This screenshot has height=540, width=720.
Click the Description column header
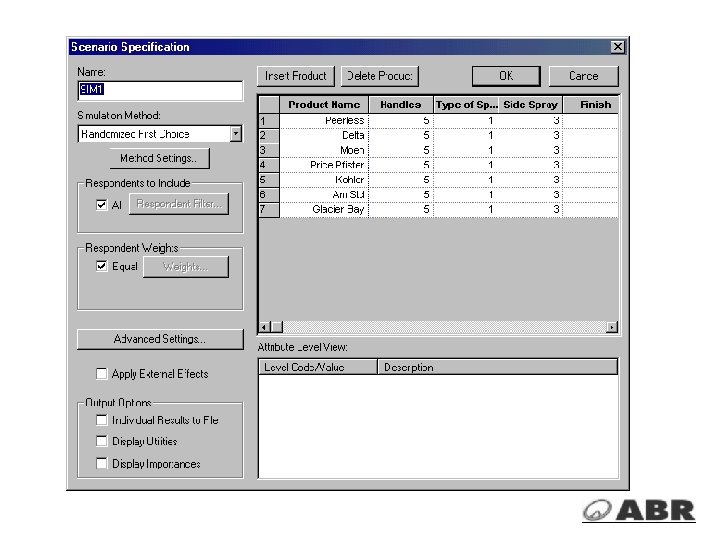click(498, 367)
